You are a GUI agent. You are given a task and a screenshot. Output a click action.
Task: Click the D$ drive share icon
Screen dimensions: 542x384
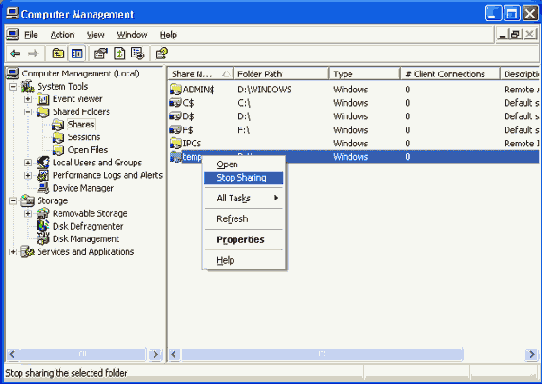point(176,116)
